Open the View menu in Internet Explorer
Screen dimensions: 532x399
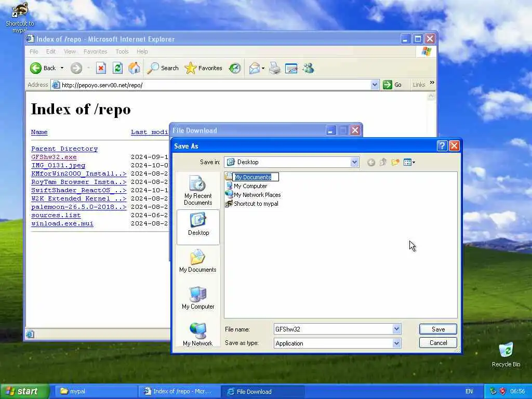(x=70, y=51)
